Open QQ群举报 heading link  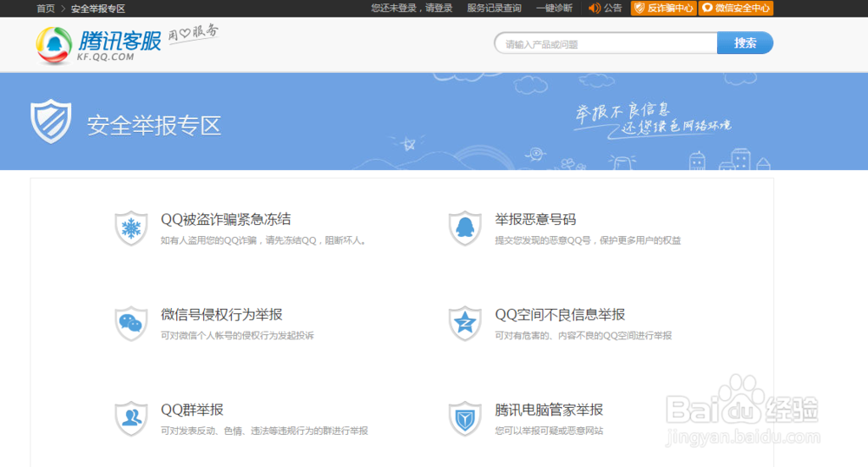[x=192, y=410]
